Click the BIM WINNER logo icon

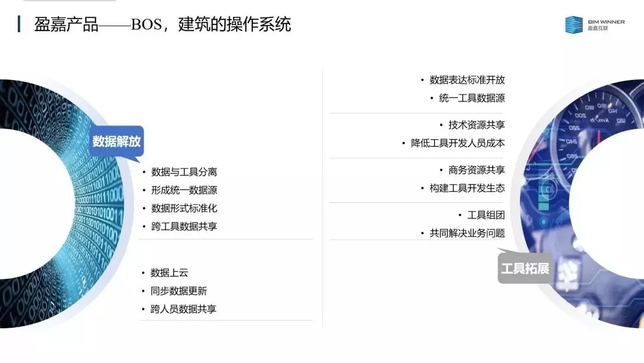tap(574, 24)
